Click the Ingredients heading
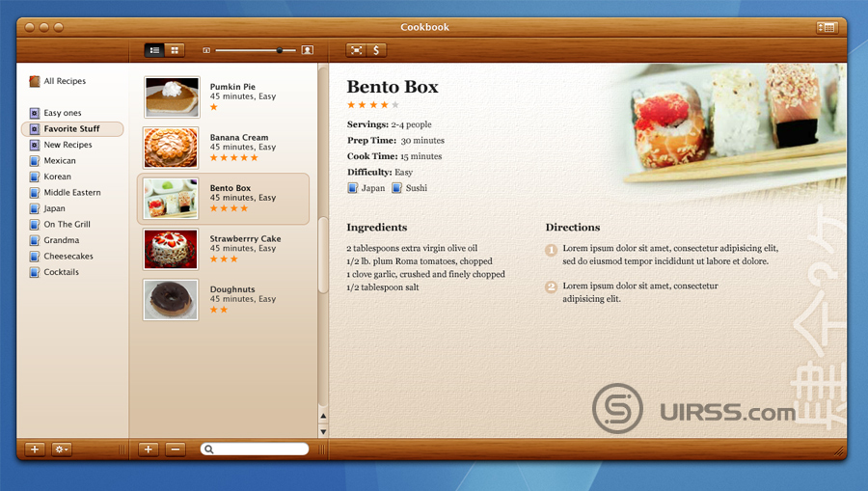This screenshot has width=868, height=491. 377,228
